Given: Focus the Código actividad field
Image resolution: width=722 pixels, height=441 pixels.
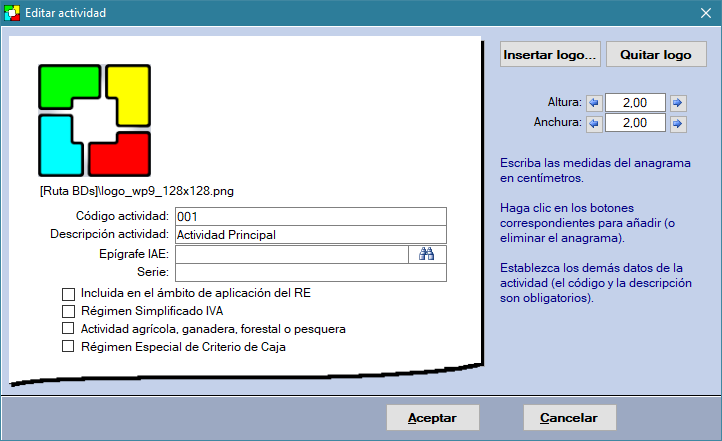Looking at the screenshot, I should pos(309,216).
